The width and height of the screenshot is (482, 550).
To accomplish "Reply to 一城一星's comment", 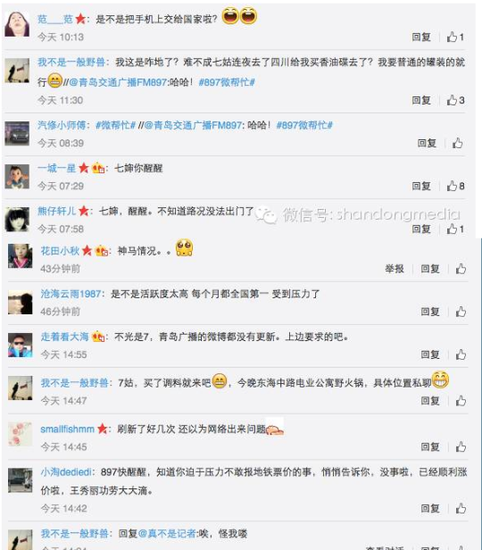I will [x=421, y=186].
